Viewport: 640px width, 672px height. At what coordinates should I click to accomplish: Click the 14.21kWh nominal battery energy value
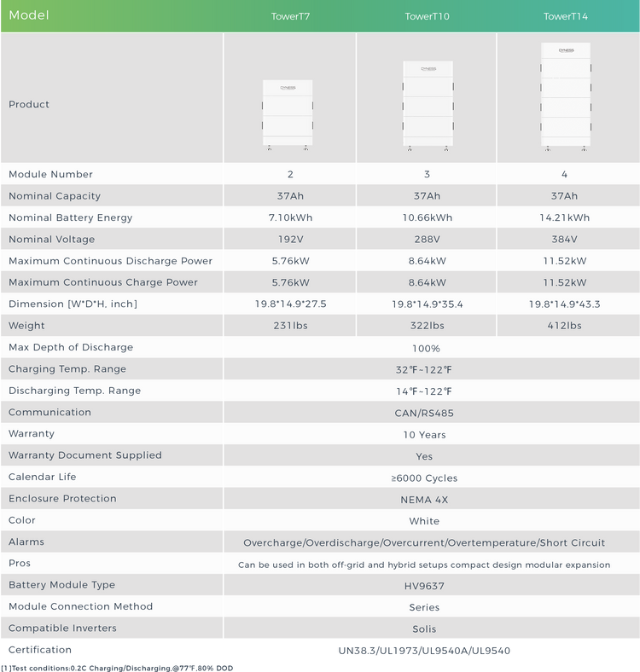(564, 218)
